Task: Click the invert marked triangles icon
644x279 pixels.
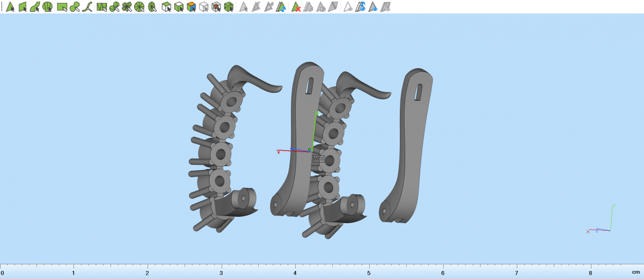Action: [281, 7]
